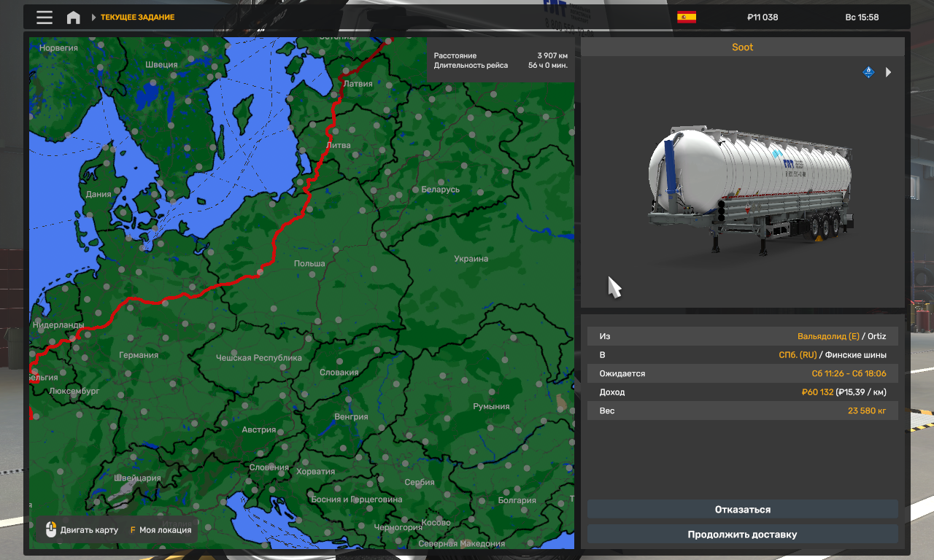Click Германия on the map

pos(139,355)
